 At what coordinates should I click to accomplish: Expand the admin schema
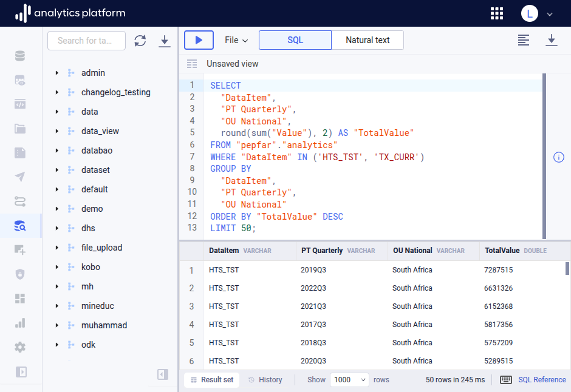(57, 73)
